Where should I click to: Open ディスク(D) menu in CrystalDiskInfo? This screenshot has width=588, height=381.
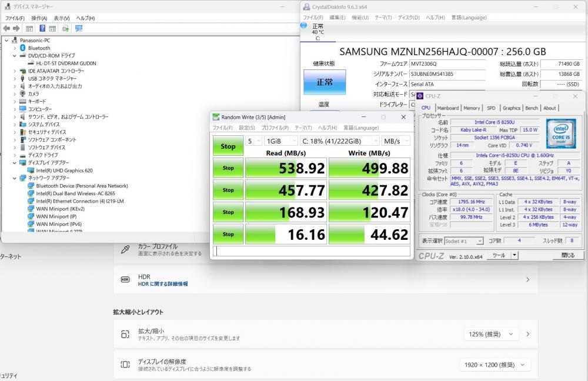pyautogui.click(x=409, y=18)
